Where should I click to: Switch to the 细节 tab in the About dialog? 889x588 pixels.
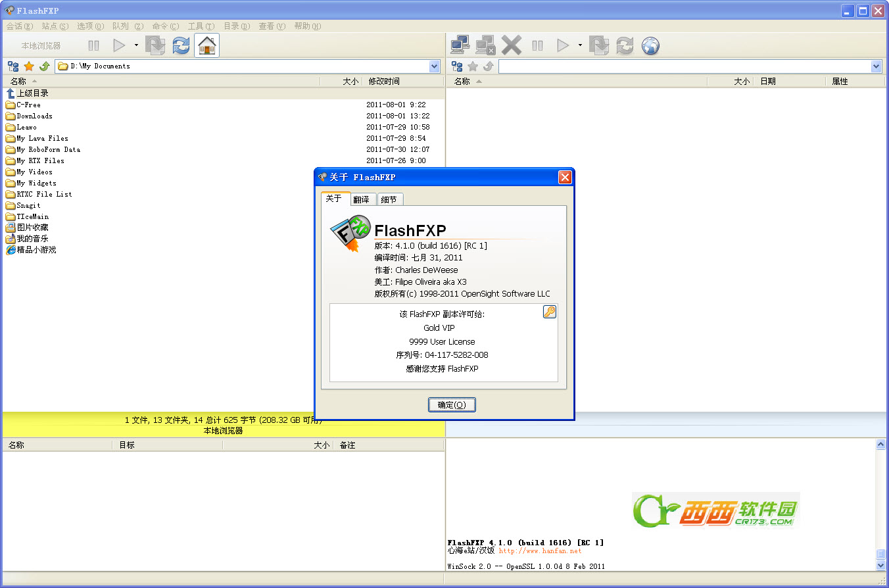click(390, 199)
